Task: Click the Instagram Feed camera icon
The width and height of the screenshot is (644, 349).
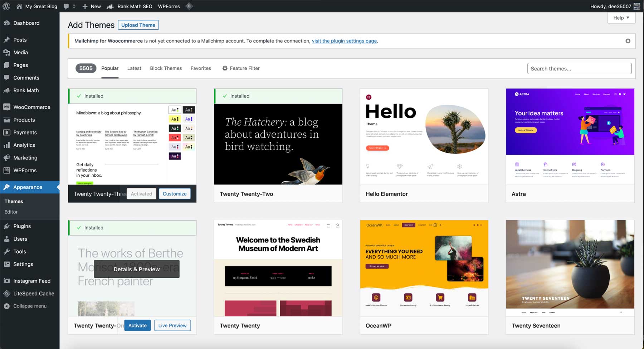Action: pyautogui.click(x=6, y=281)
